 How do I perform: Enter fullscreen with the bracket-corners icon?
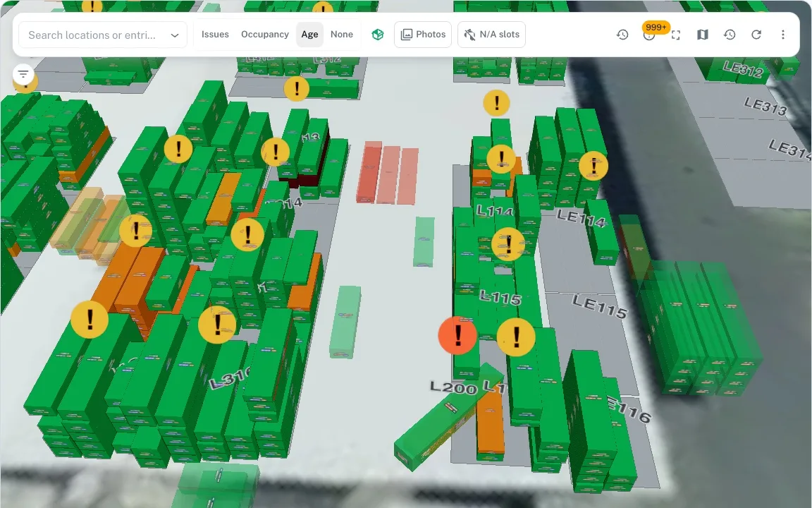click(676, 35)
